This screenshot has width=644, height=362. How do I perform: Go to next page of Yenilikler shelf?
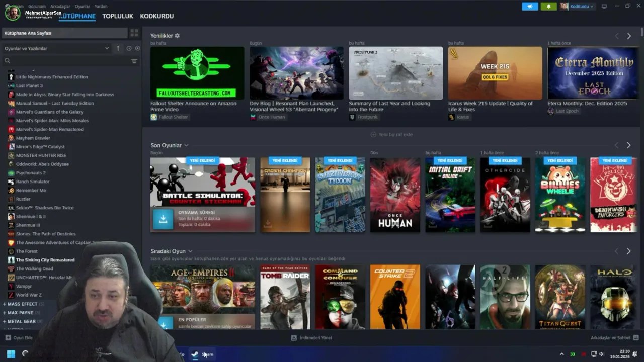click(x=629, y=36)
